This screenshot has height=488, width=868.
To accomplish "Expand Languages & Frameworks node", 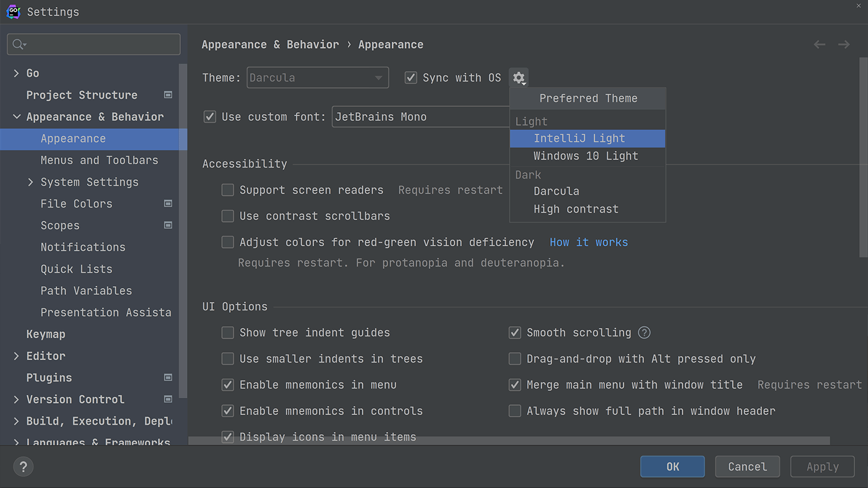I will pyautogui.click(x=16, y=442).
